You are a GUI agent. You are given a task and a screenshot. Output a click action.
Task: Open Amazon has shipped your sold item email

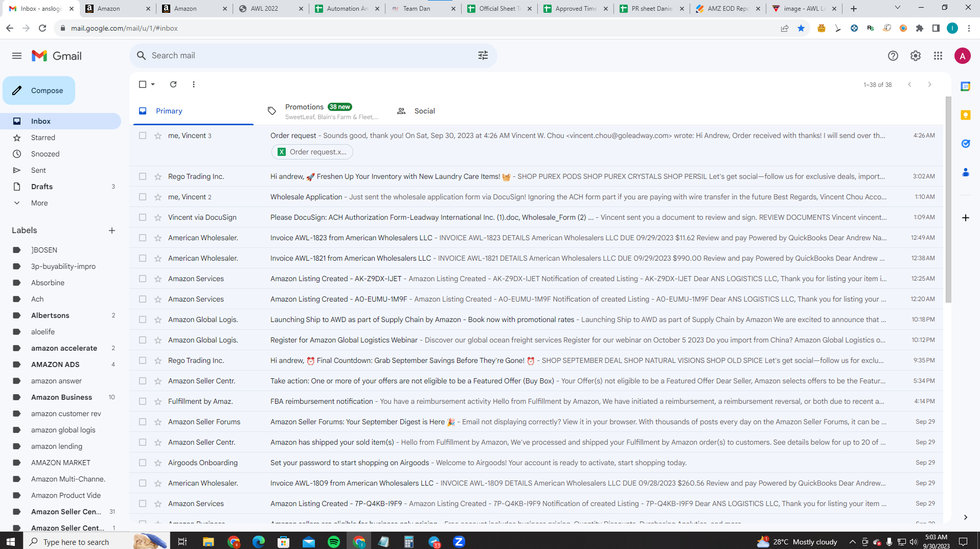[536, 442]
